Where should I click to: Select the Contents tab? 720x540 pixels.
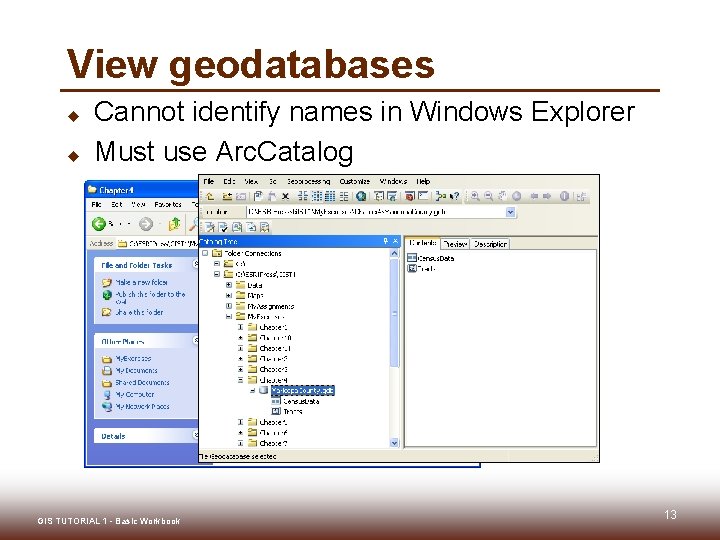click(423, 243)
